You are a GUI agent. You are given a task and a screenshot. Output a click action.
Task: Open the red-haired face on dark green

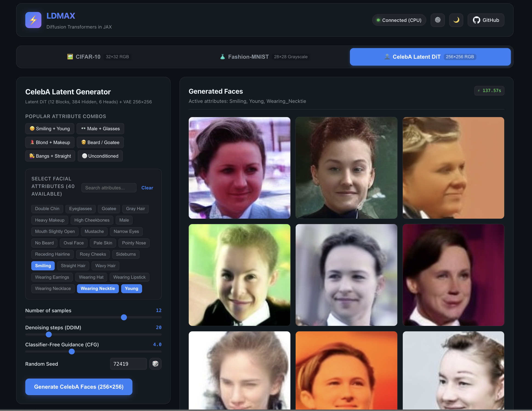coord(346,168)
